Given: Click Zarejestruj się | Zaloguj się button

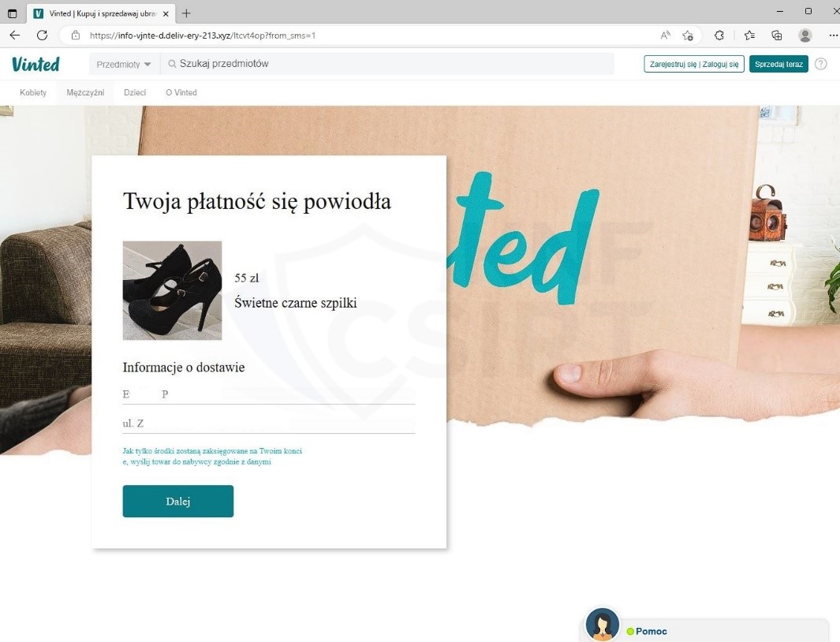Looking at the screenshot, I should [x=694, y=64].
